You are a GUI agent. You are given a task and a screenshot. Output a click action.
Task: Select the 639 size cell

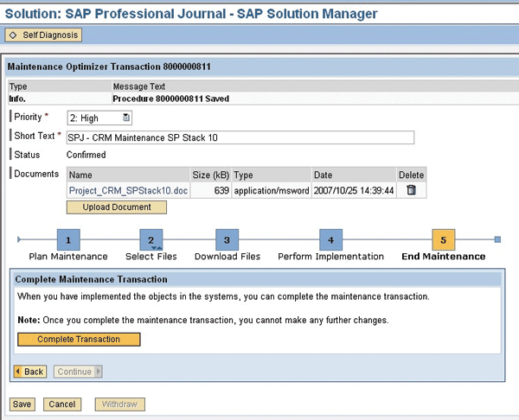[x=211, y=190]
